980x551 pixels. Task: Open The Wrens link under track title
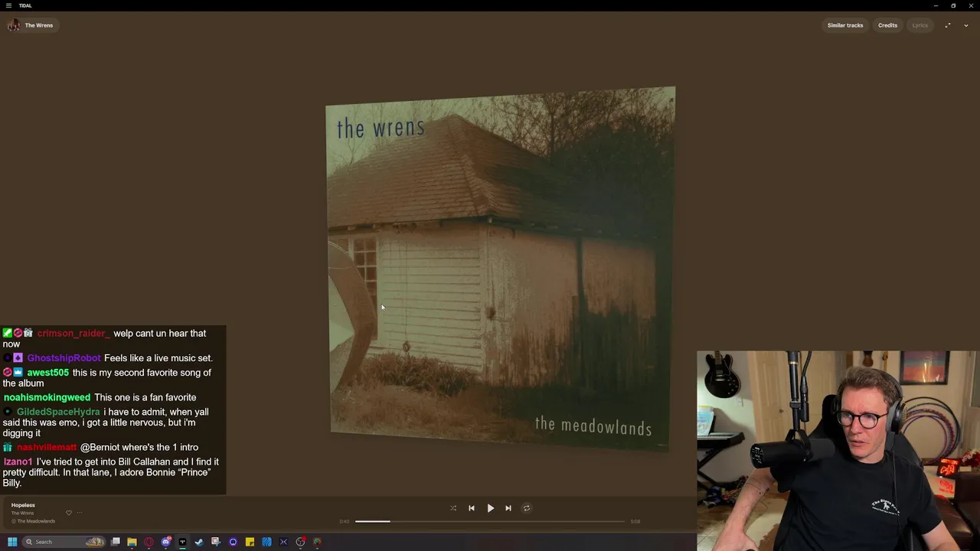(x=22, y=514)
